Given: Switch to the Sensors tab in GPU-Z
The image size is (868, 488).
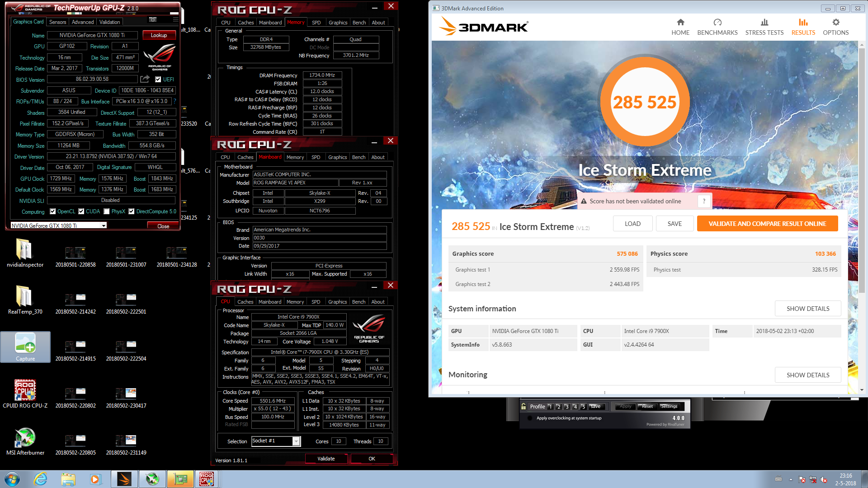Looking at the screenshot, I should click(x=57, y=22).
